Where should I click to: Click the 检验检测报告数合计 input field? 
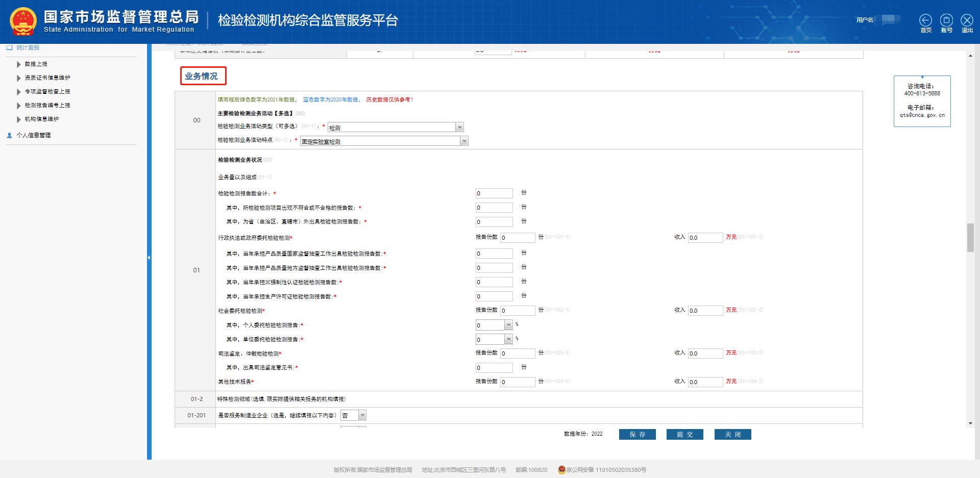coord(494,193)
